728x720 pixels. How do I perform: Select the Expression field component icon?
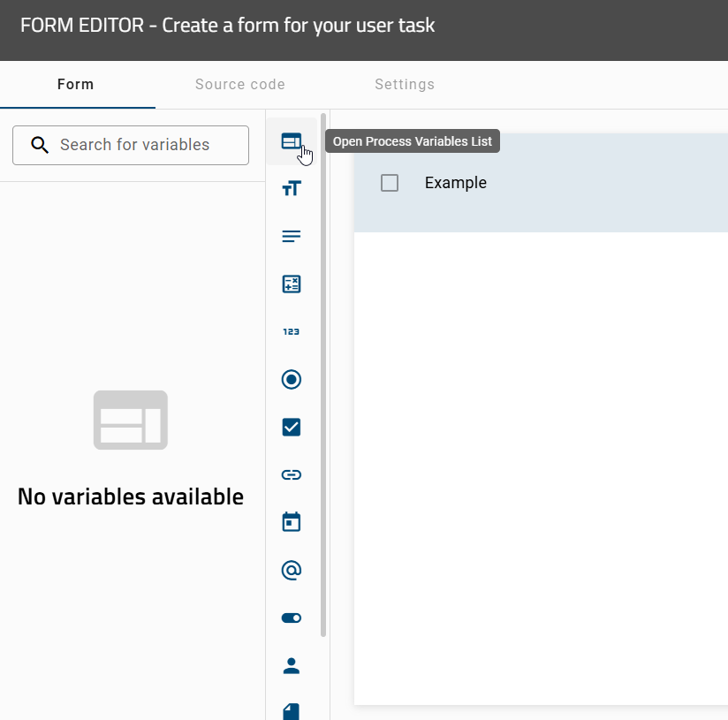click(292, 284)
